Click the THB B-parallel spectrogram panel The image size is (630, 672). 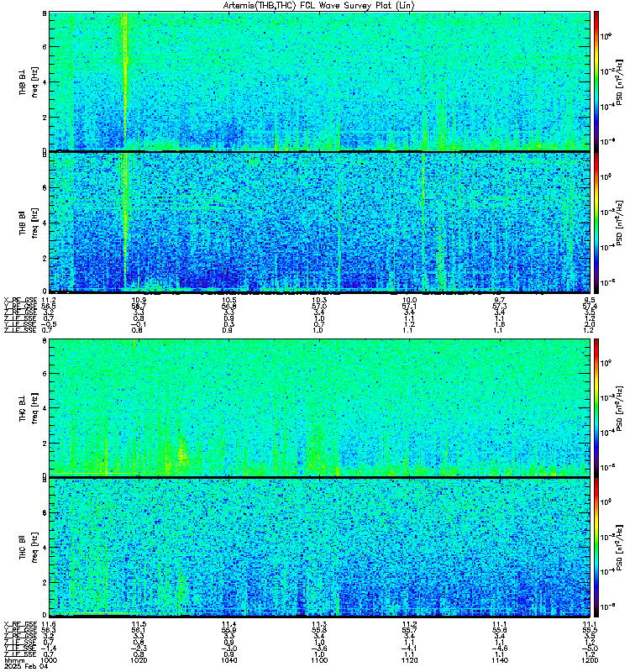(x=320, y=223)
